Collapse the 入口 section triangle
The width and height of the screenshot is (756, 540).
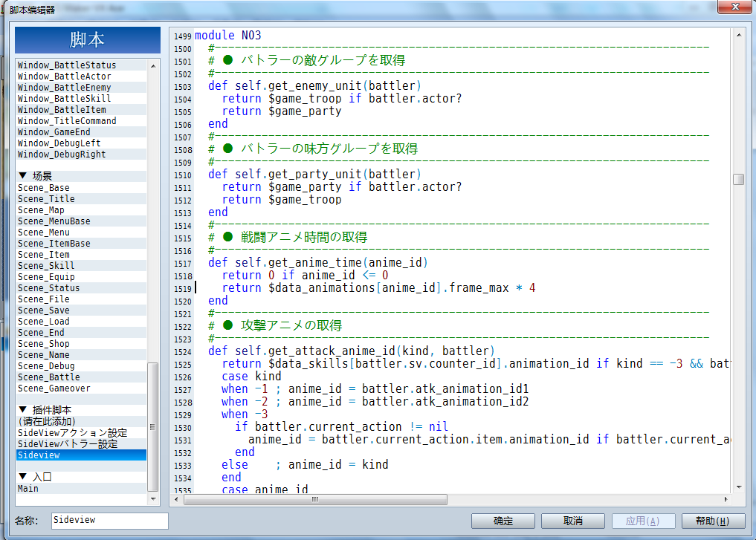coord(22,476)
